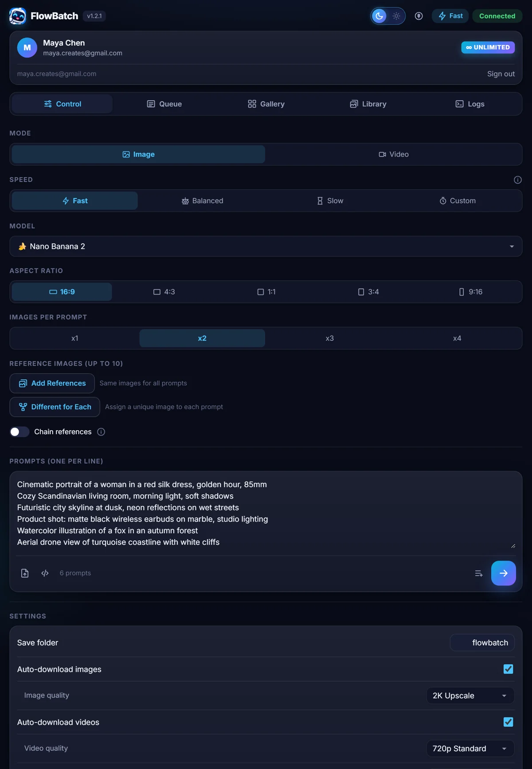Click the import file icon below prompts
The image size is (532, 769).
(25, 573)
